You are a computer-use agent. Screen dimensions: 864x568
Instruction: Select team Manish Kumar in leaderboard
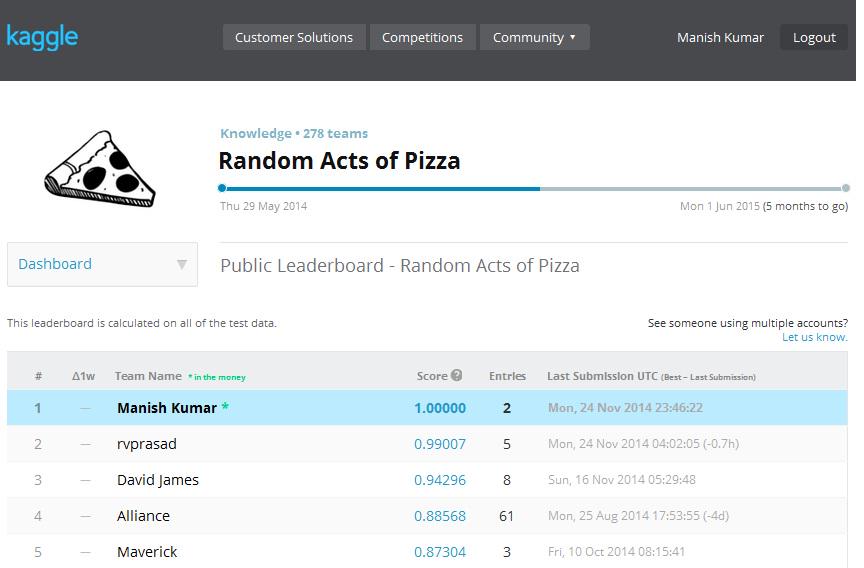pos(167,408)
